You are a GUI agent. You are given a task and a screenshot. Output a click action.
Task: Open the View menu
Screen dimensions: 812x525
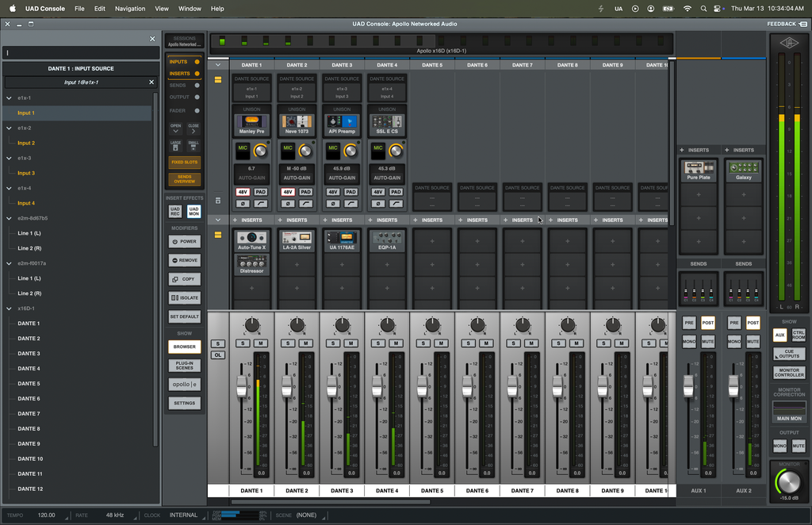click(x=162, y=8)
